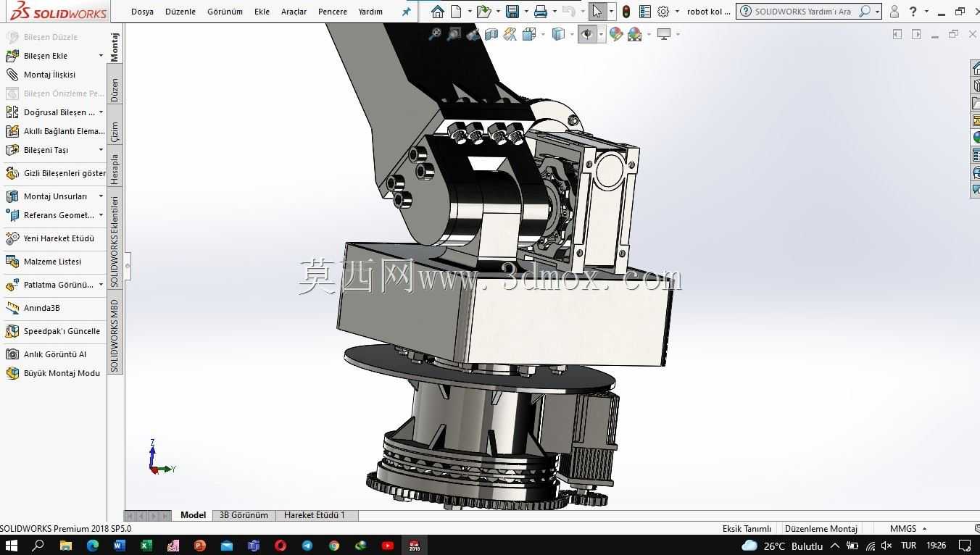Screen dimensions: 980x555
Task: Open the Dosya menu
Action: pos(142,12)
